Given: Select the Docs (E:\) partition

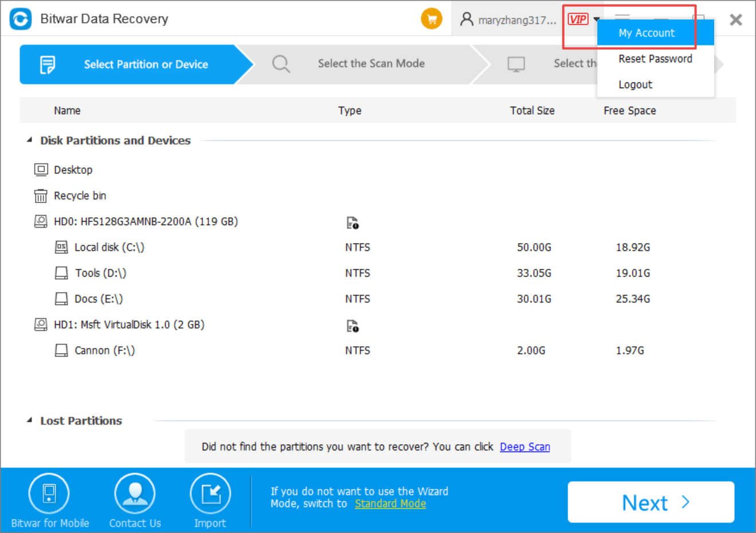Looking at the screenshot, I should tap(99, 299).
